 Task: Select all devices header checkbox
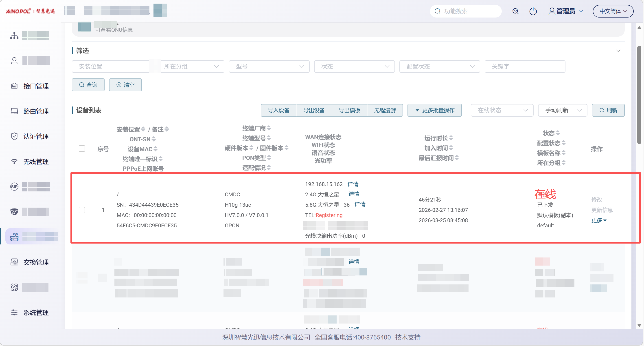(x=82, y=149)
